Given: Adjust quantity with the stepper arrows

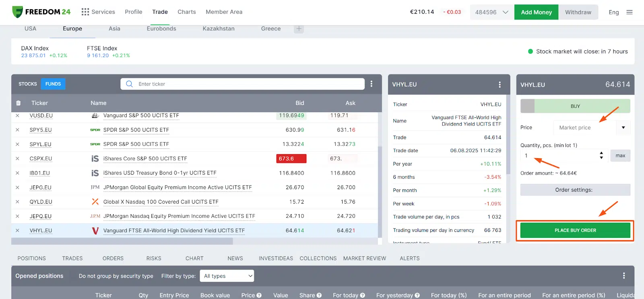Looking at the screenshot, I should pos(601,155).
